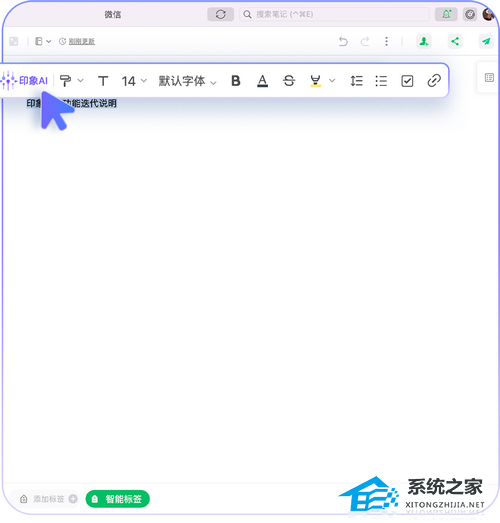Viewport: 500px width, 523px height.
Task: Click the undo arrow icon
Action: click(343, 41)
